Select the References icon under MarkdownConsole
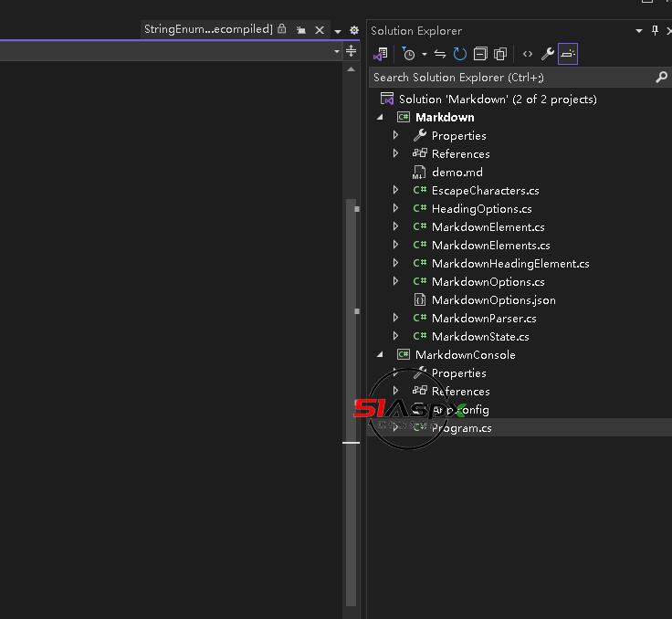This screenshot has height=619, width=672. [420, 390]
